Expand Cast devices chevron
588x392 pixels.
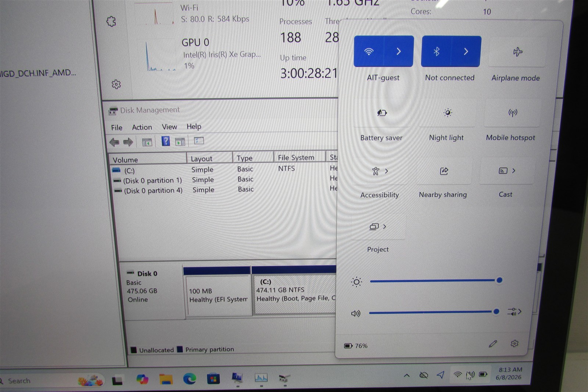pos(514,170)
